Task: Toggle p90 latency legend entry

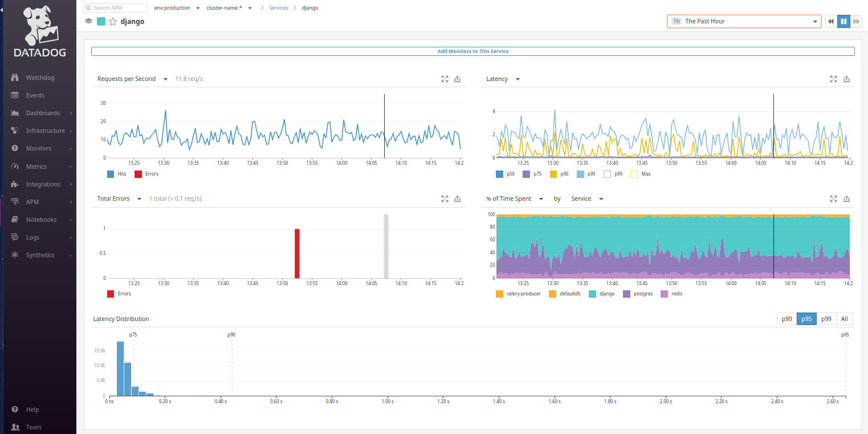Action: 559,174
